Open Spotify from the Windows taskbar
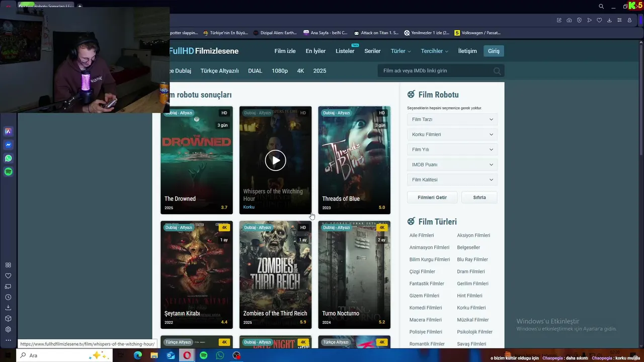Screen dimensions: 644x362 click(203, 355)
